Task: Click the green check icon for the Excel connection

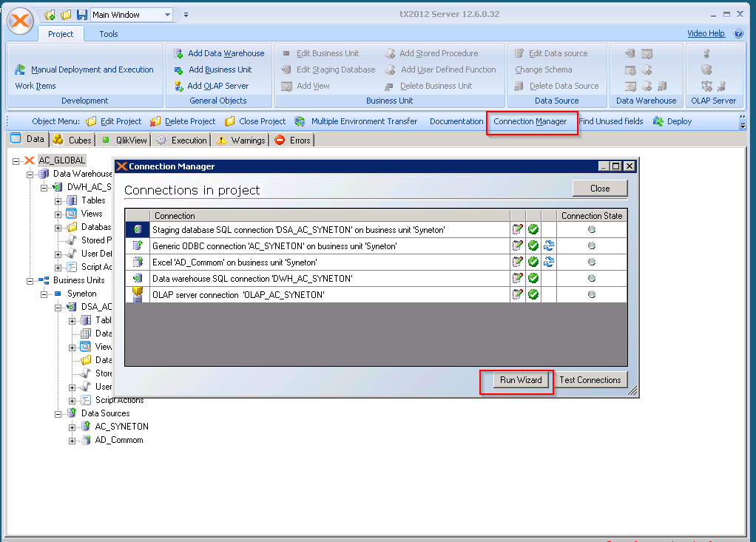Action: pos(533,262)
